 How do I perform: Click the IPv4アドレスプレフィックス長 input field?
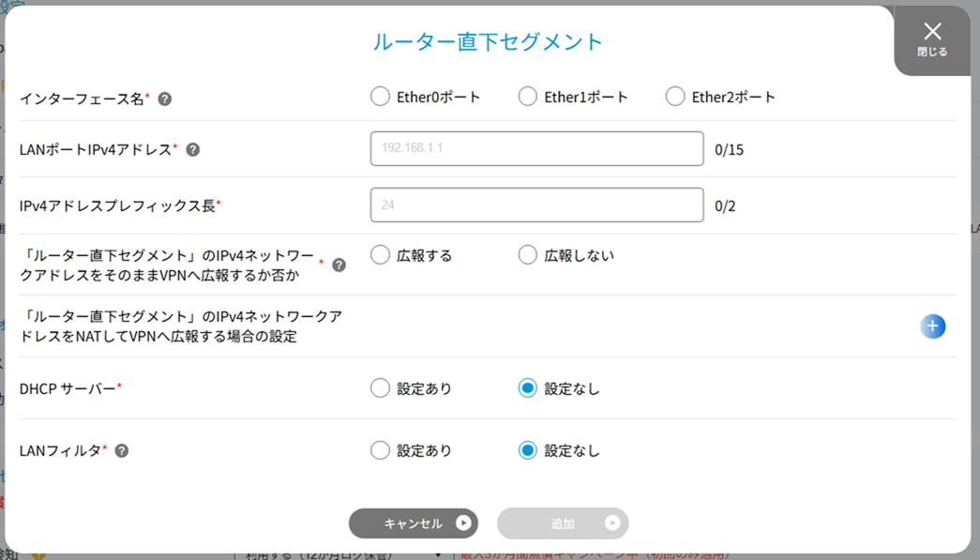point(536,205)
